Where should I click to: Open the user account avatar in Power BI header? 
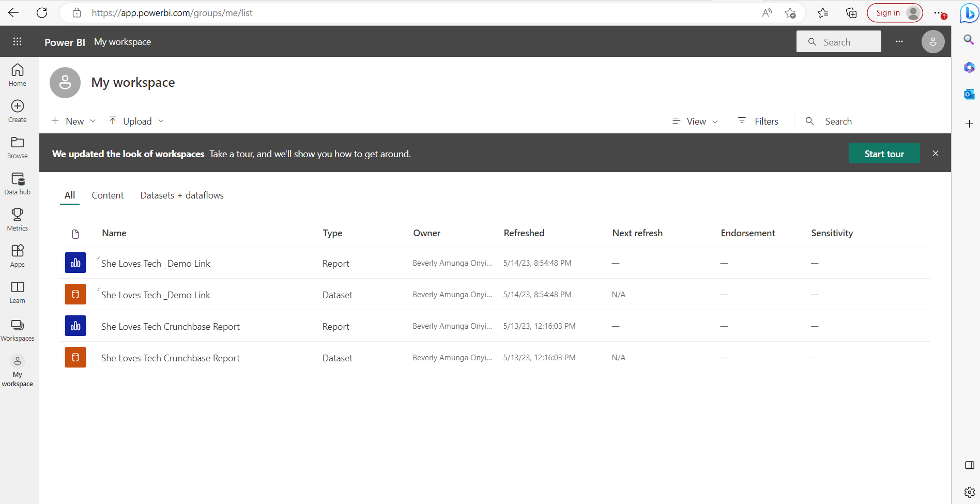pos(933,41)
